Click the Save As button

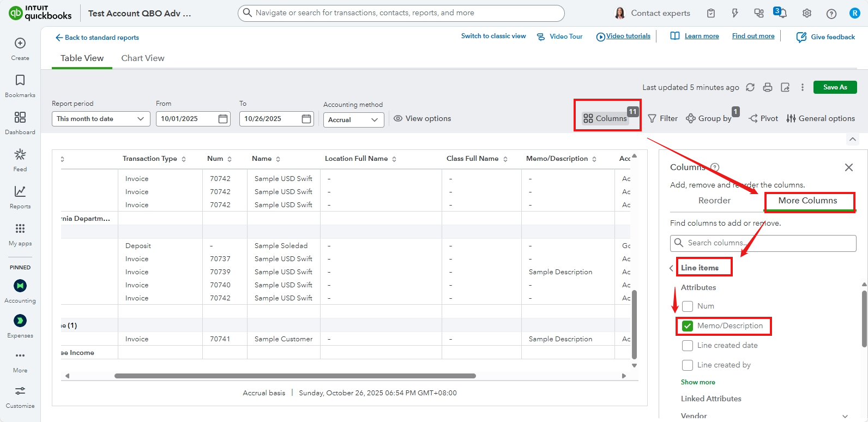(835, 87)
